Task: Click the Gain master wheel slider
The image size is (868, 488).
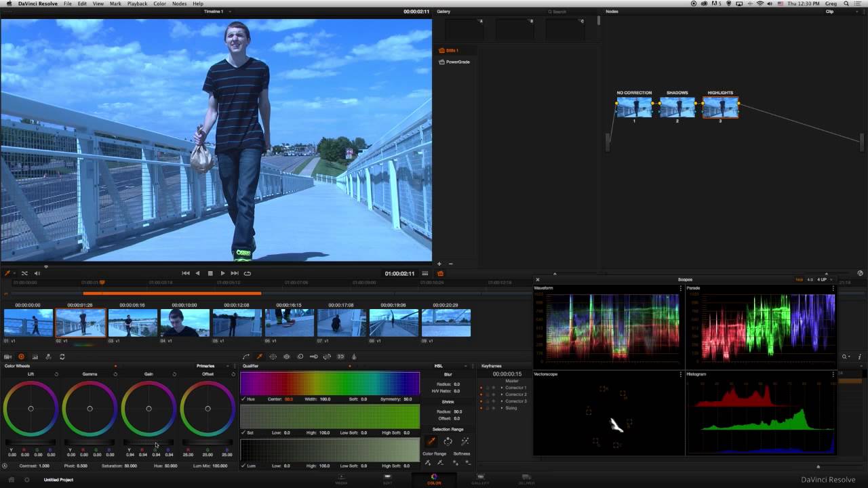Action: 149,443
